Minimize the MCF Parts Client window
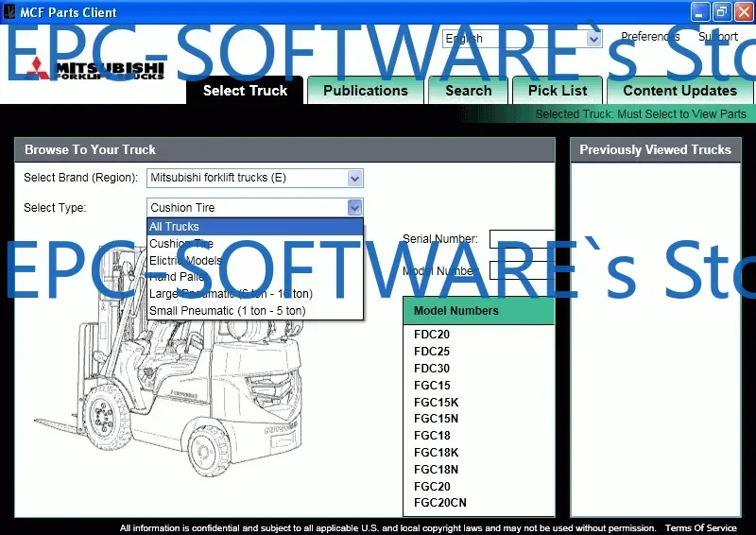756x535 pixels. coord(699,12)
